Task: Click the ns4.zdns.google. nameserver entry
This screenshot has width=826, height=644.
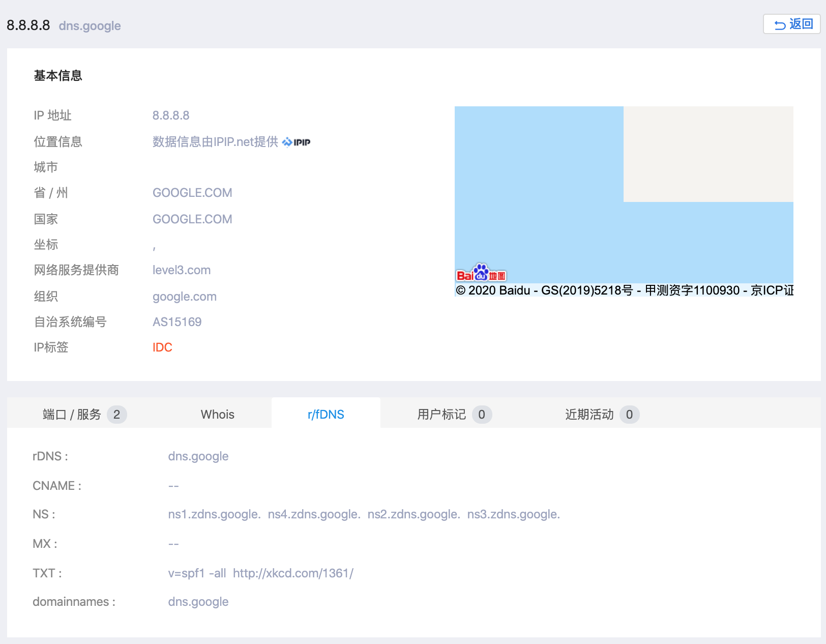Action: (314, 514)
